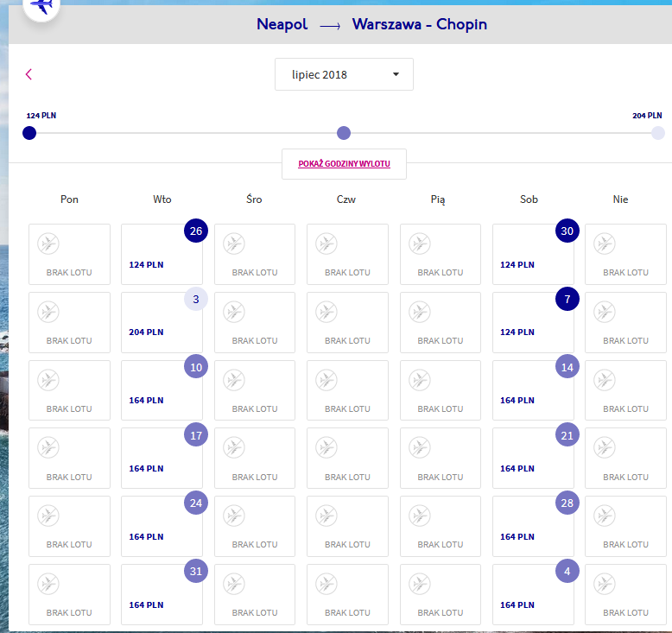672x633 pixels.
Task: Click the Pią weekday header
Action: tap(438, 199)
